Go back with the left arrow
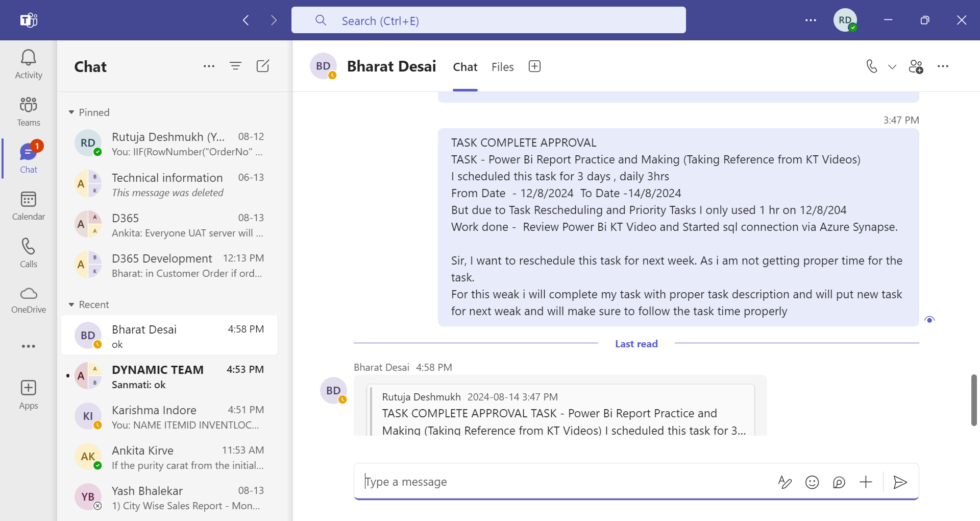The width and height of the screenshot is (980, 521). (246, 20)
